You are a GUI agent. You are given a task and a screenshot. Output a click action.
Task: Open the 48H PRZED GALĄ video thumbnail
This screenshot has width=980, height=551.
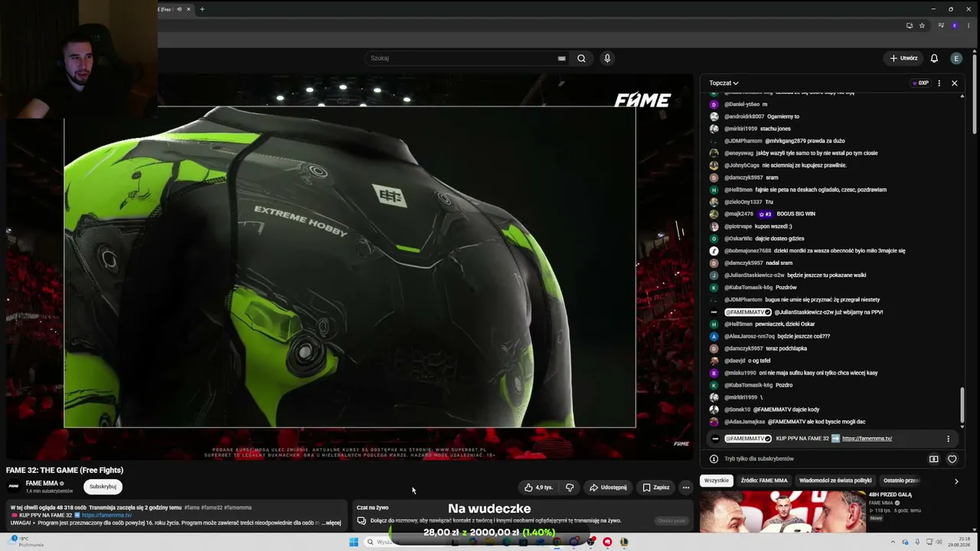point(782,511)
